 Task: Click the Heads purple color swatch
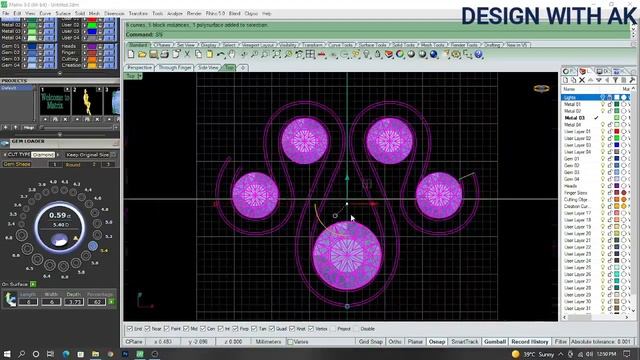point(92,47)
